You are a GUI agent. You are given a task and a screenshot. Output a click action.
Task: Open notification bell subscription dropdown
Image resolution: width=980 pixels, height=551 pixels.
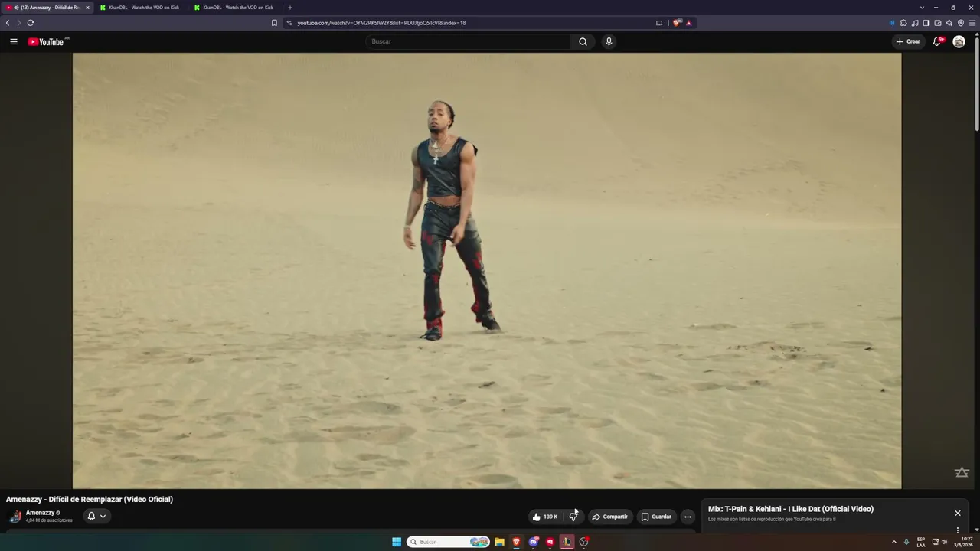(96, 516)
